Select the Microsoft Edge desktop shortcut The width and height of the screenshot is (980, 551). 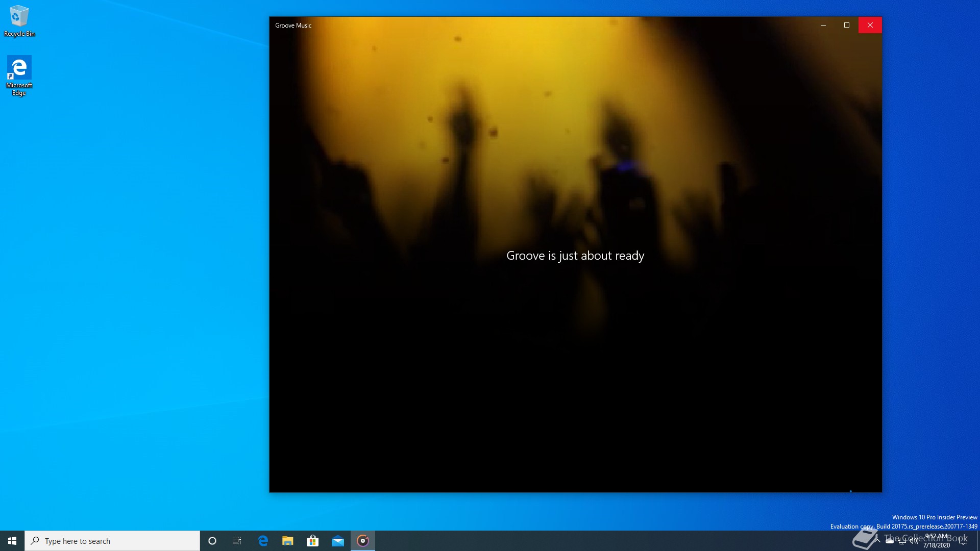(19, 75)
